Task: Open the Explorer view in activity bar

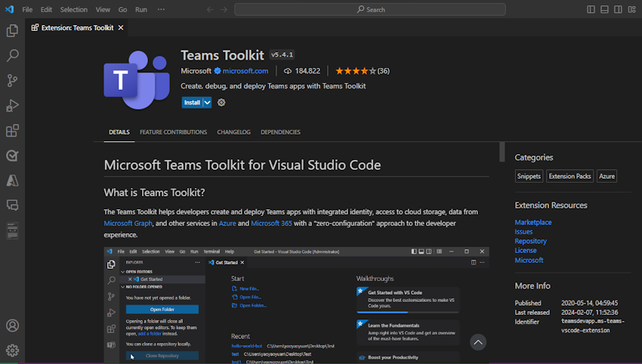Action: pos(12,31)
